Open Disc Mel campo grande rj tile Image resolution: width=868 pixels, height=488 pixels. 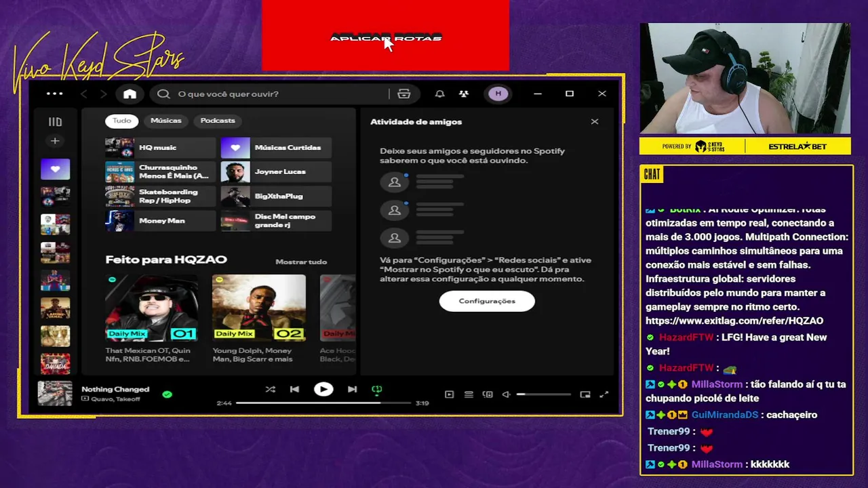276,221
